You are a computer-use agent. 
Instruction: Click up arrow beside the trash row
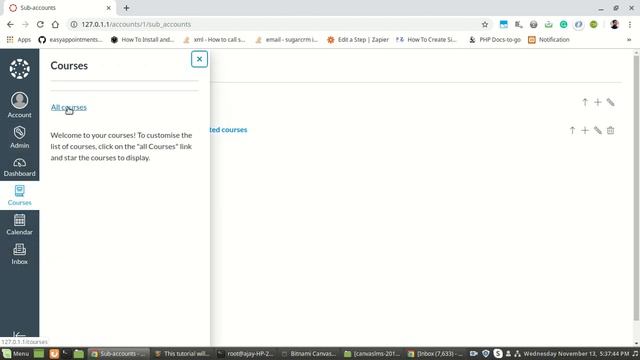pyautogui.click(x=572, y=130)
